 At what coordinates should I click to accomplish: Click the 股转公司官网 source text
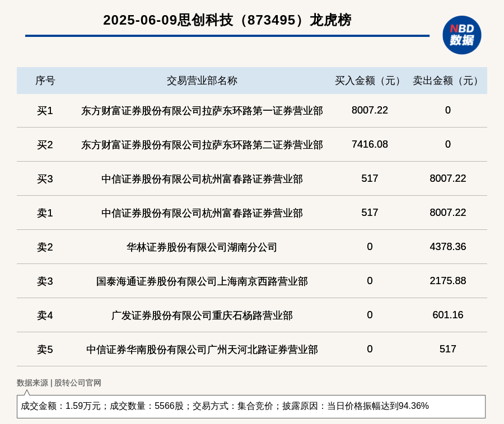(x=78, y=383)
